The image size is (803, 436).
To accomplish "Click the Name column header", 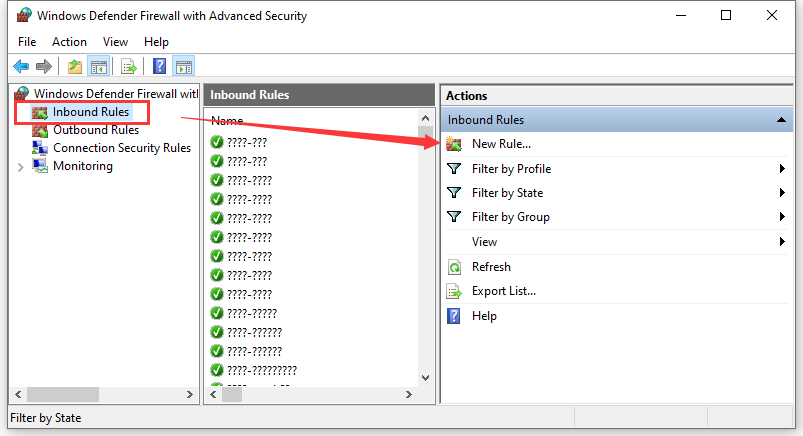I will [x=227, y=121].
